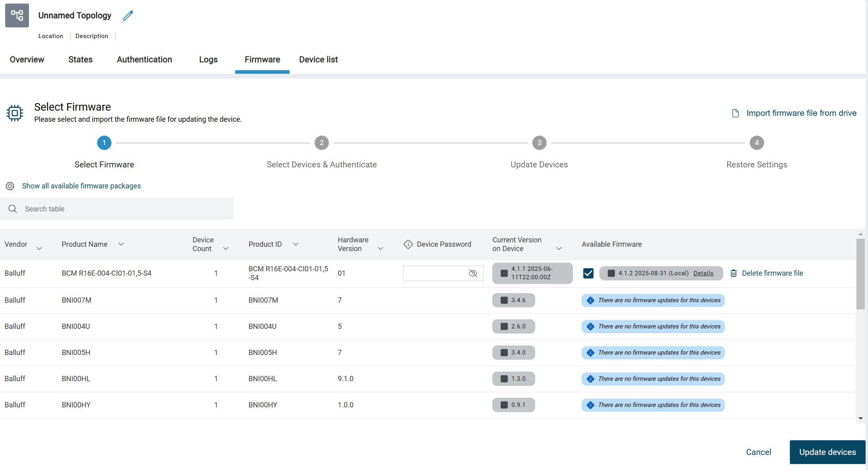Open the Product Name column dropdown chevron
The width and height of the screenshot is (868, 470).
click(121, 244)
